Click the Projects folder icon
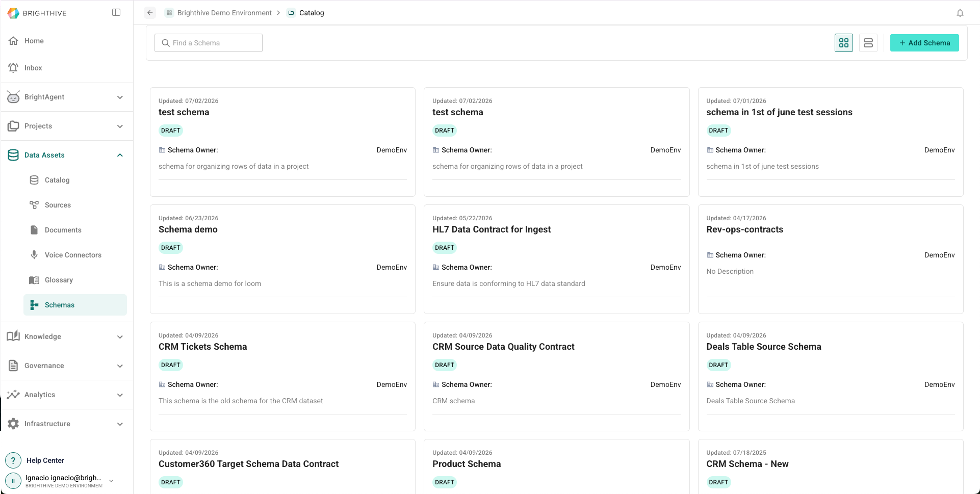The width and height of the screenshot is (980, 494). point(14,126)
